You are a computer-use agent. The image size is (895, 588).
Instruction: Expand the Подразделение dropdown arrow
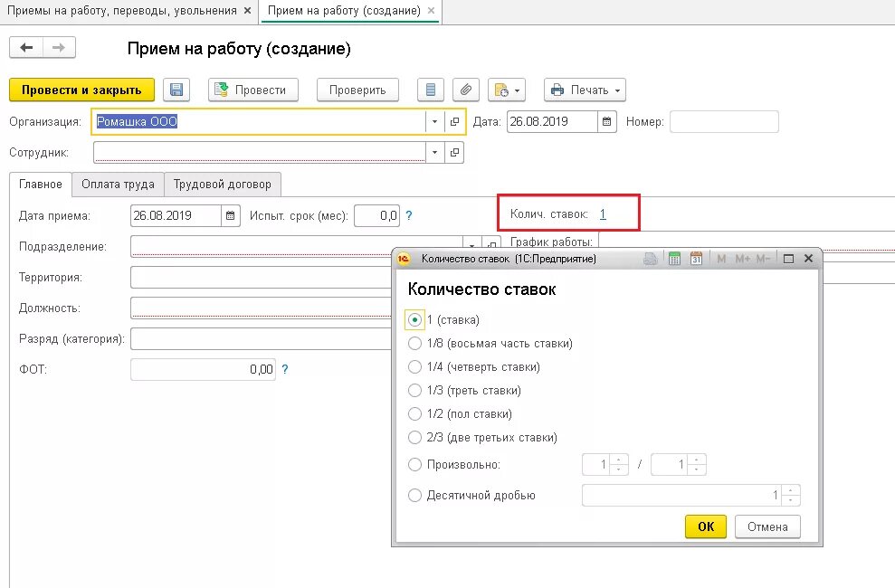[472, 243]
